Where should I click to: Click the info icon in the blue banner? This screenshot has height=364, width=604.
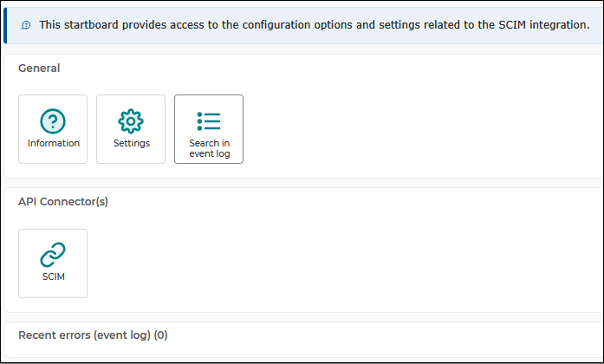(26, 25)
